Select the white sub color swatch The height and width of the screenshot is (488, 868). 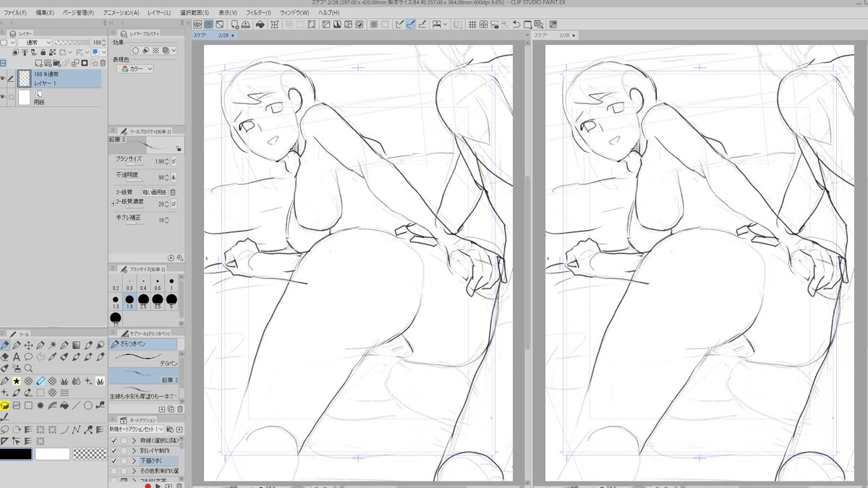click(x=52, y=454)
